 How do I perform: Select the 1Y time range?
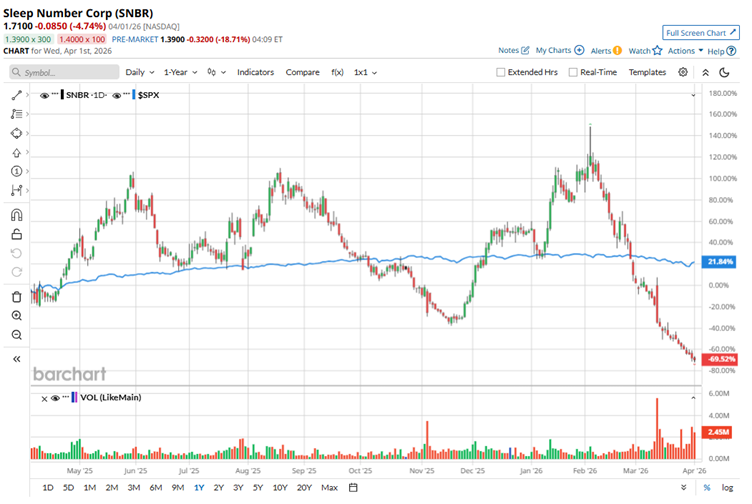[199, 488]
